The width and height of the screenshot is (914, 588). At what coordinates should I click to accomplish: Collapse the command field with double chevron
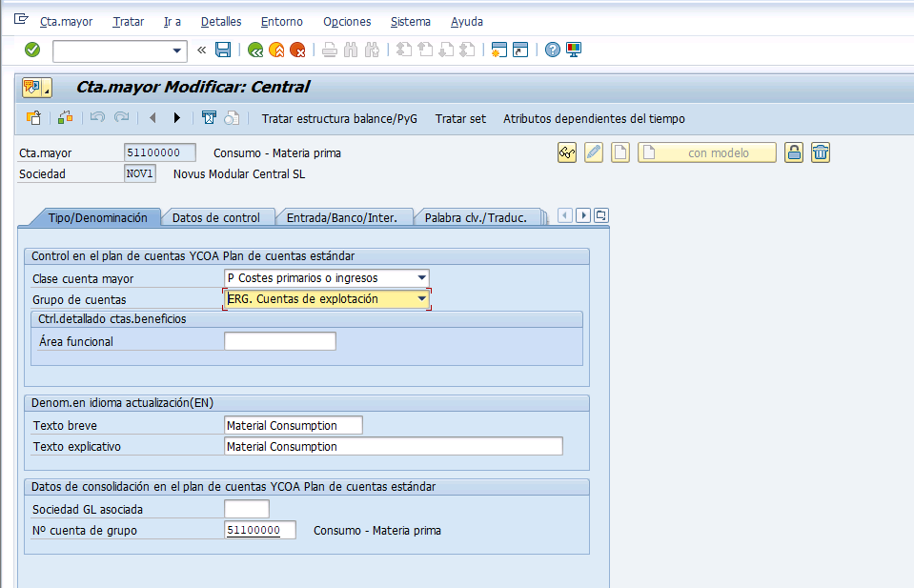pos(202,51)
